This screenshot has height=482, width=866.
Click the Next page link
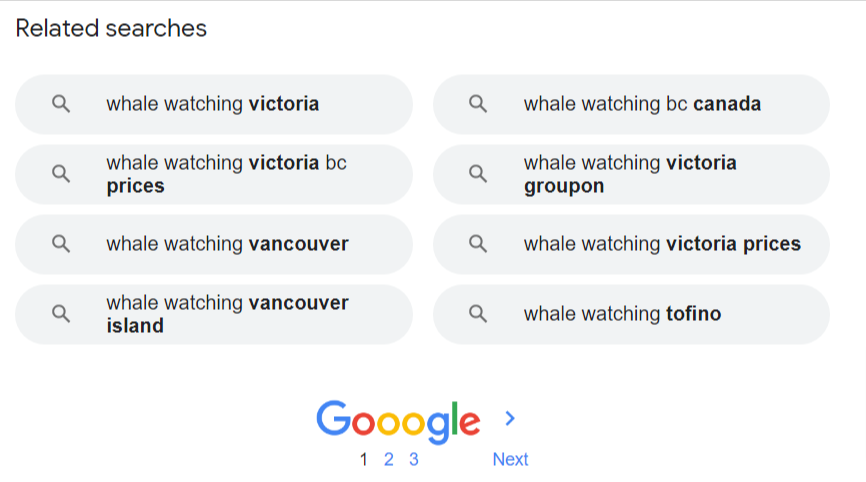pos(510,460)
